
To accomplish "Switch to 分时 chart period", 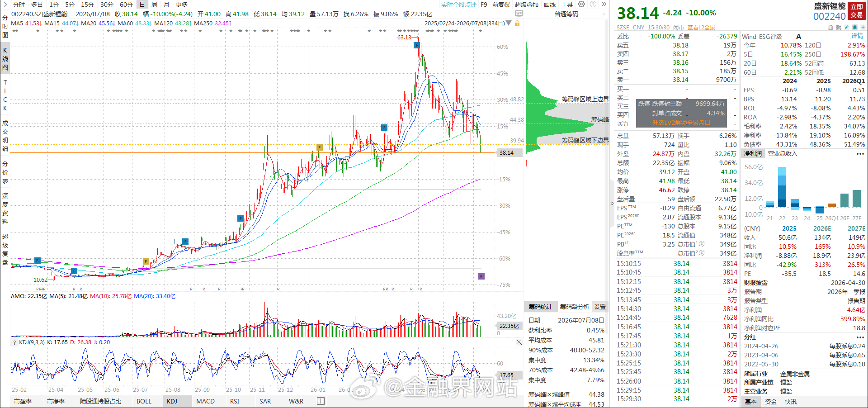I will pos(19,4).
